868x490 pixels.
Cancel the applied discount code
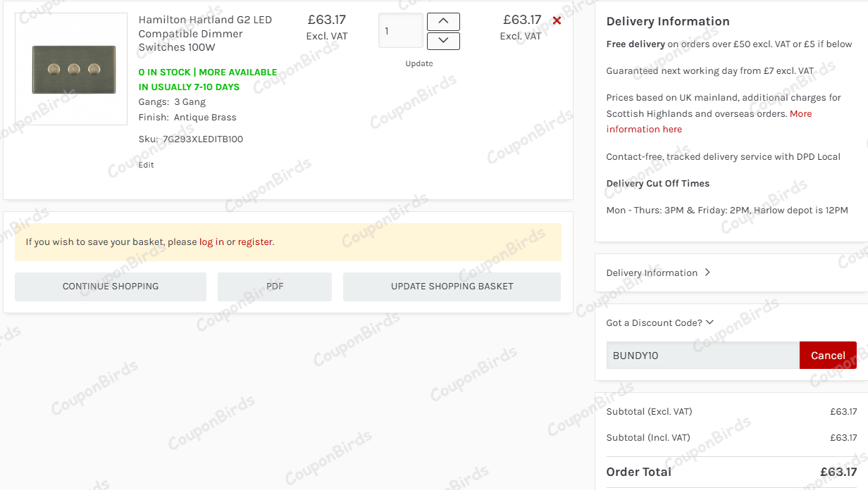pos(828,356)
